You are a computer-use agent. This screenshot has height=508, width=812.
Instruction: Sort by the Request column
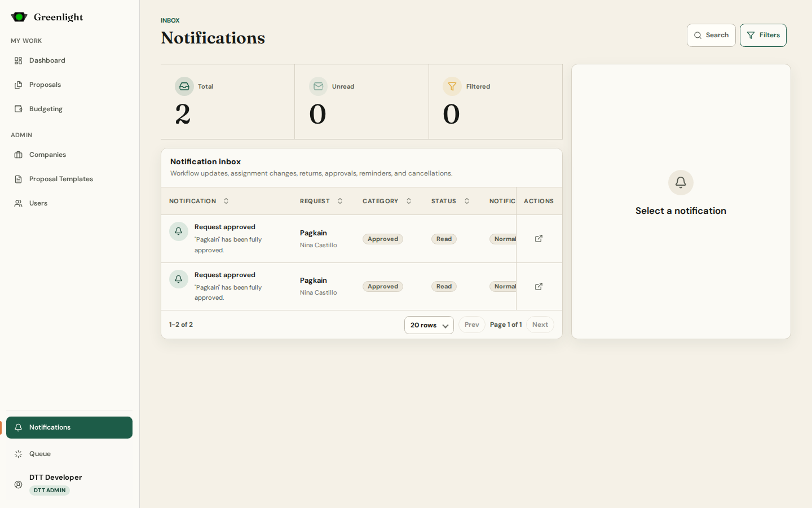[x=321, y=201]
